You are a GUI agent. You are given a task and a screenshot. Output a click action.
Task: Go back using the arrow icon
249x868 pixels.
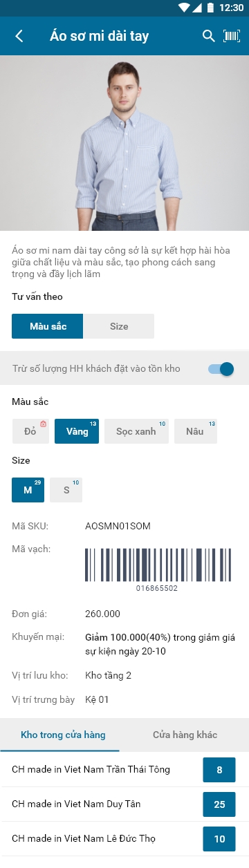point(19,36)
